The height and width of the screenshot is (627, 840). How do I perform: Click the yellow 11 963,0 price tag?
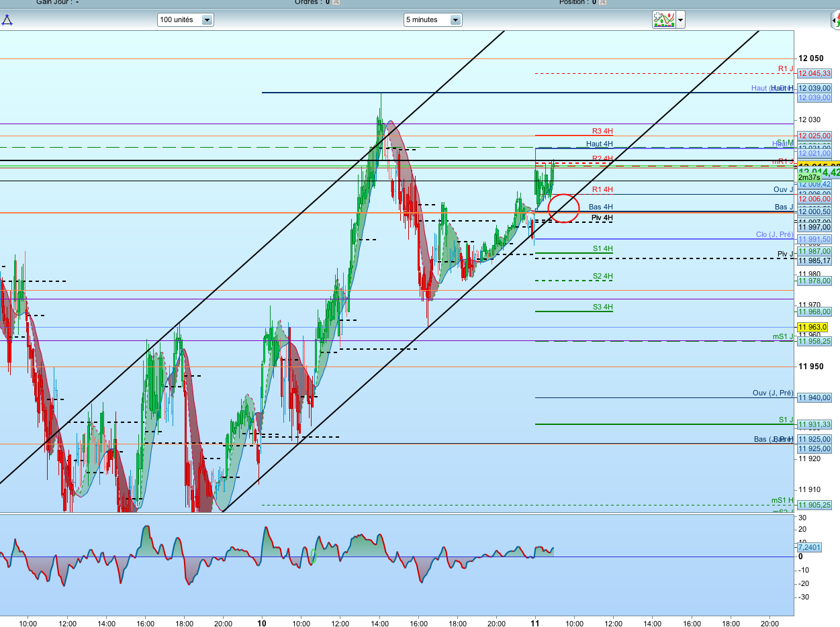click(x=812, y=327)
